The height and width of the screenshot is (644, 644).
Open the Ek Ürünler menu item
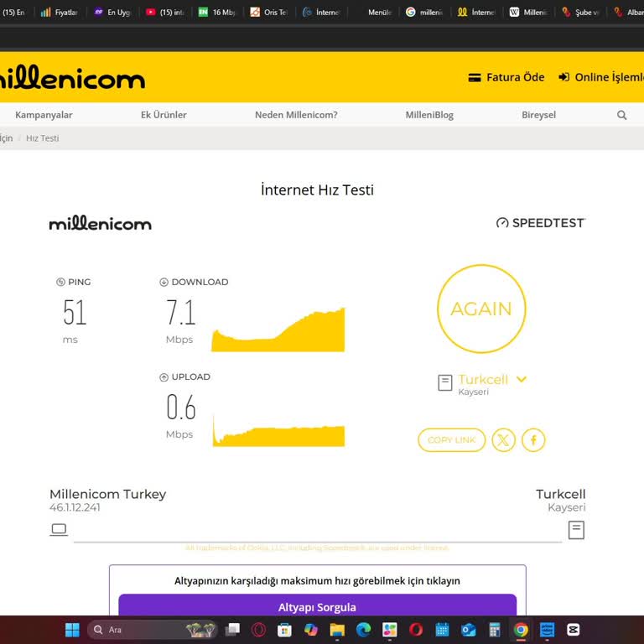(x=164, y=115)
